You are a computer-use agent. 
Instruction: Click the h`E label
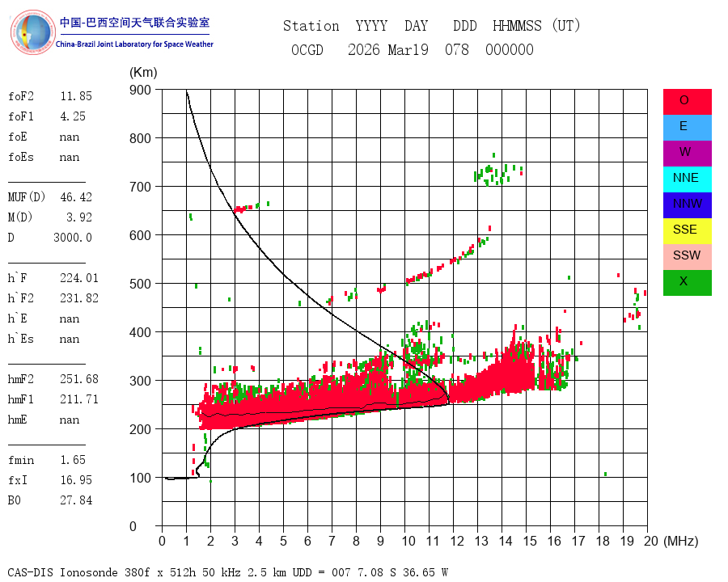click(x=18, y=318)
